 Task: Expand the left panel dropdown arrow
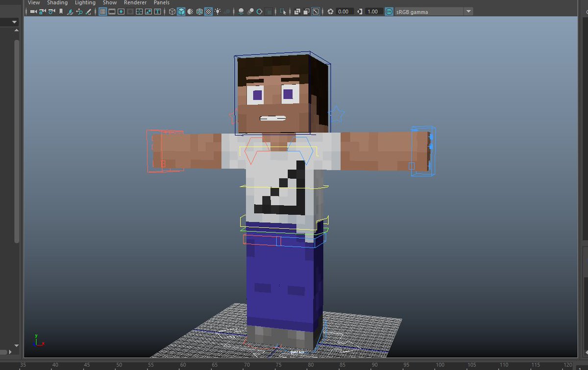click(14, 22)
